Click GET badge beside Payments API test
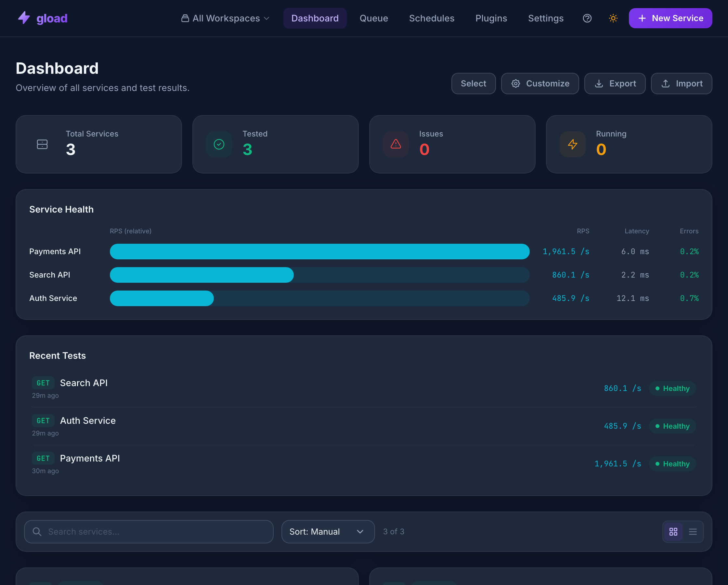The width and height of the screenshot is (728, 585). 43,458
